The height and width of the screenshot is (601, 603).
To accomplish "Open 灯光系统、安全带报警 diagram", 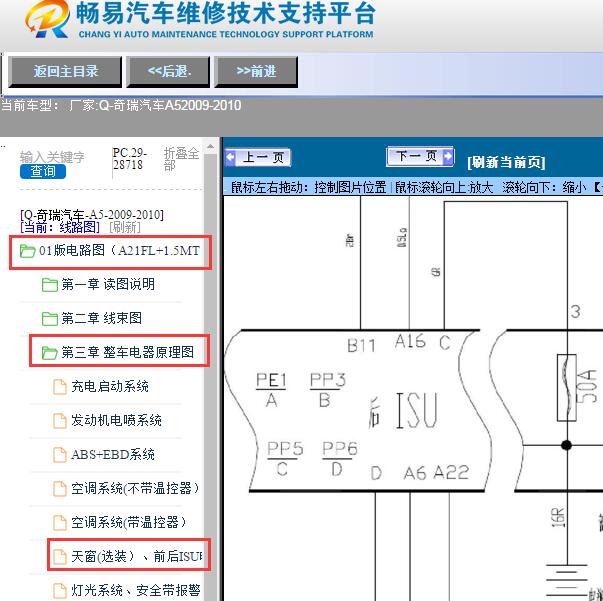I will coord(136,590).
